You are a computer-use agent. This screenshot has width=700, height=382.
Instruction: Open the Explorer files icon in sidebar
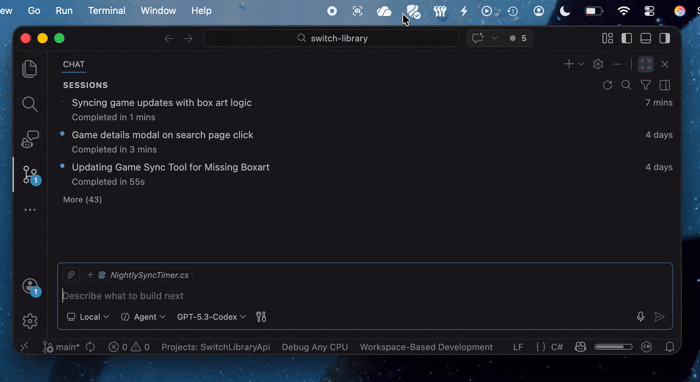(x=29, y=69)
